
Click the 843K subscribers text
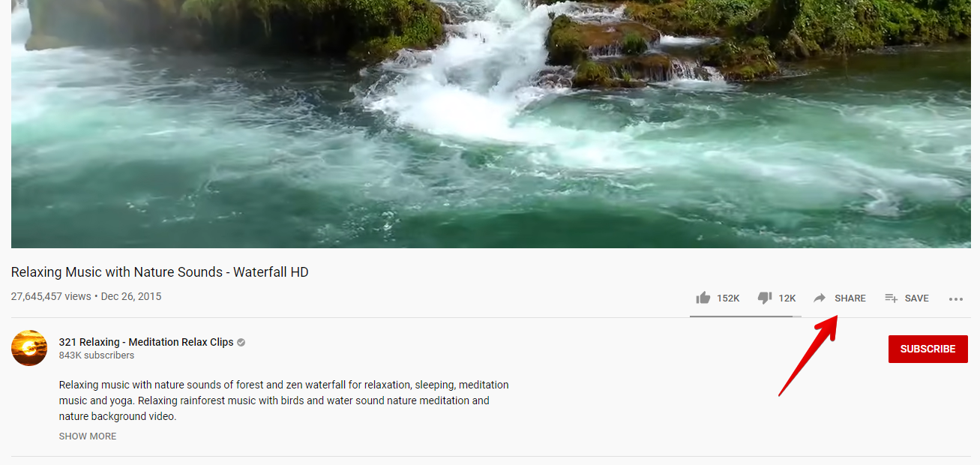coord(97,355)
